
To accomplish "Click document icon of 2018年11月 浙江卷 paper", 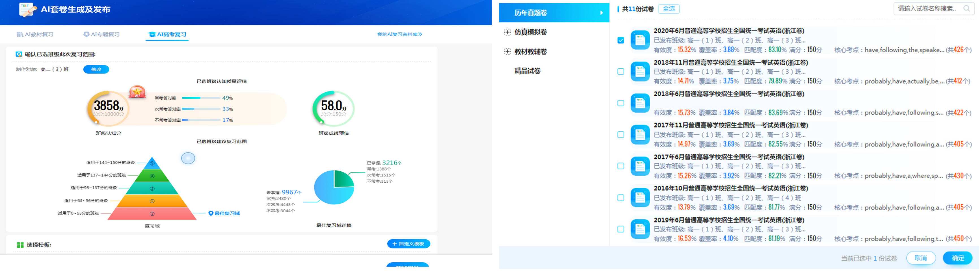I will click(x=640, y=71).
